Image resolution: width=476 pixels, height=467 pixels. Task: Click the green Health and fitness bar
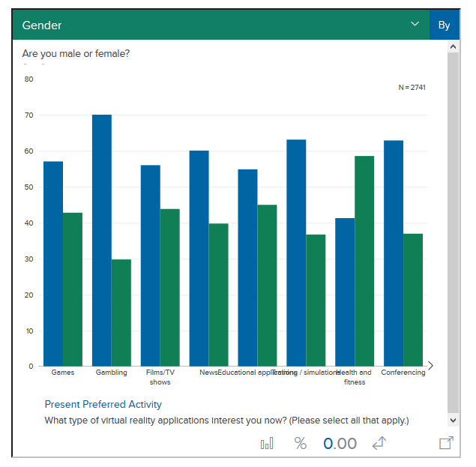[364, 261]
